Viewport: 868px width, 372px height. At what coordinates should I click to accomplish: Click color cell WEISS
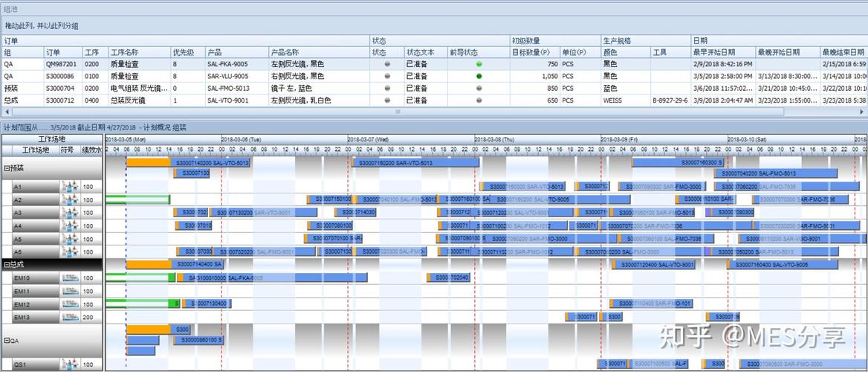626,101
